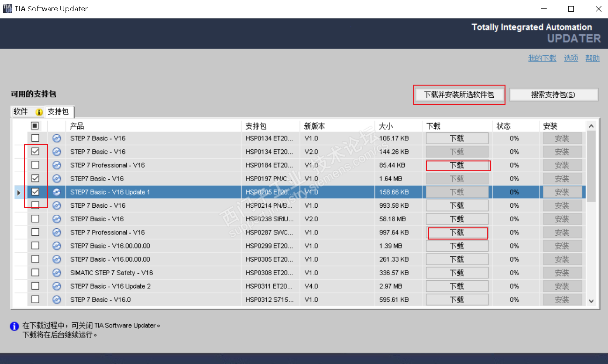608x364 pixels.
Task: Check the box for the HSP0238 row
Action: [x=35, y=218]
